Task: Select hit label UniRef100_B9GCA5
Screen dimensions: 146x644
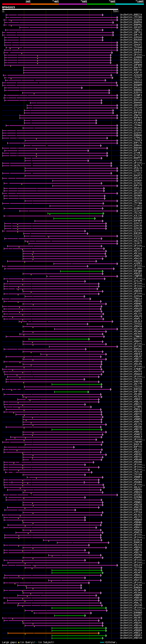Action: 131,100
